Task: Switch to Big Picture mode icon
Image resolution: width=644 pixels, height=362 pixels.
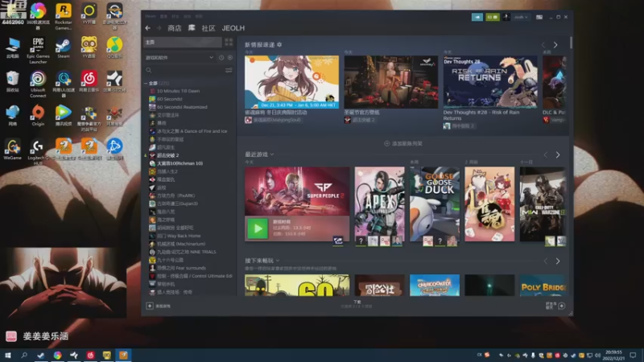Action: 539,17
